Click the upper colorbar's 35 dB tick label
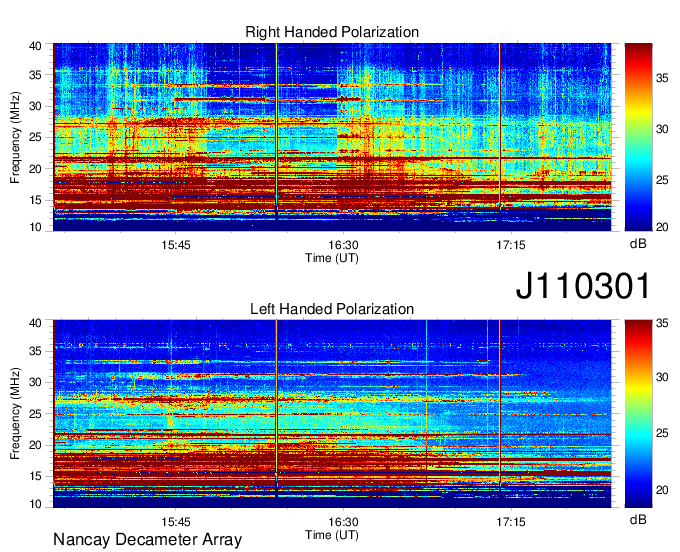Image resolution: width=680 pixels, height=552 pixels. pos(662,78)
